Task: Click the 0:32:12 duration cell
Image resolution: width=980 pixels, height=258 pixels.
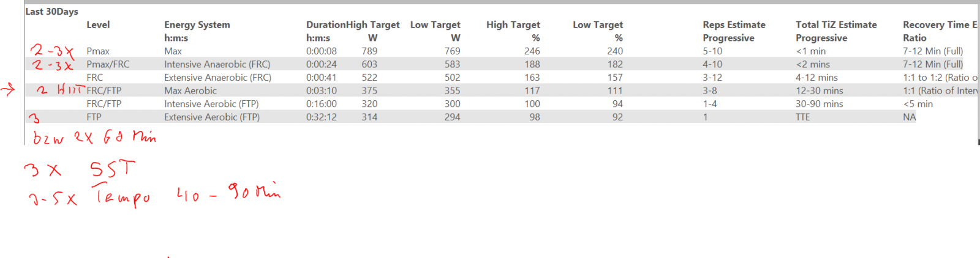Action: tap(322, 117)
